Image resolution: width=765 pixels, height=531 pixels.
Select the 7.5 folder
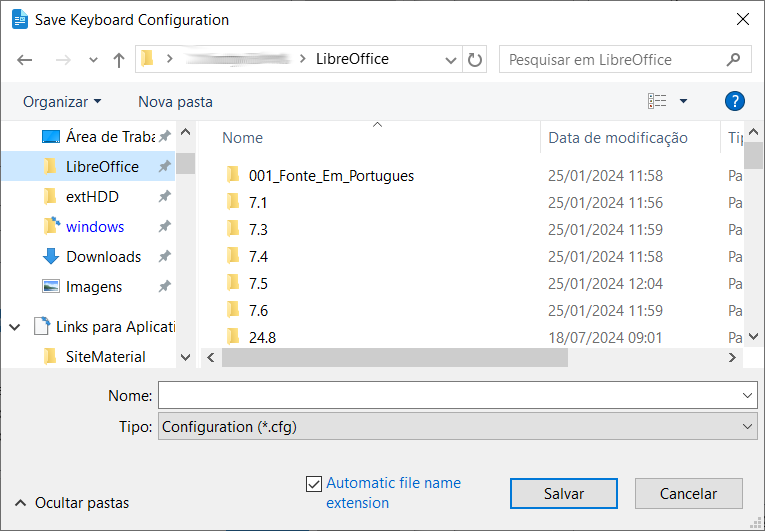[258, 284]
